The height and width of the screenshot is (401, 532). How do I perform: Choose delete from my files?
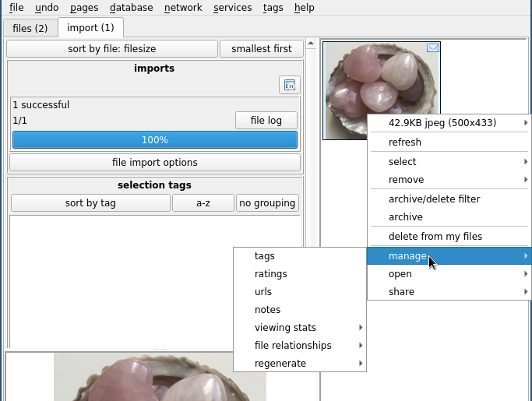point(435,237)
